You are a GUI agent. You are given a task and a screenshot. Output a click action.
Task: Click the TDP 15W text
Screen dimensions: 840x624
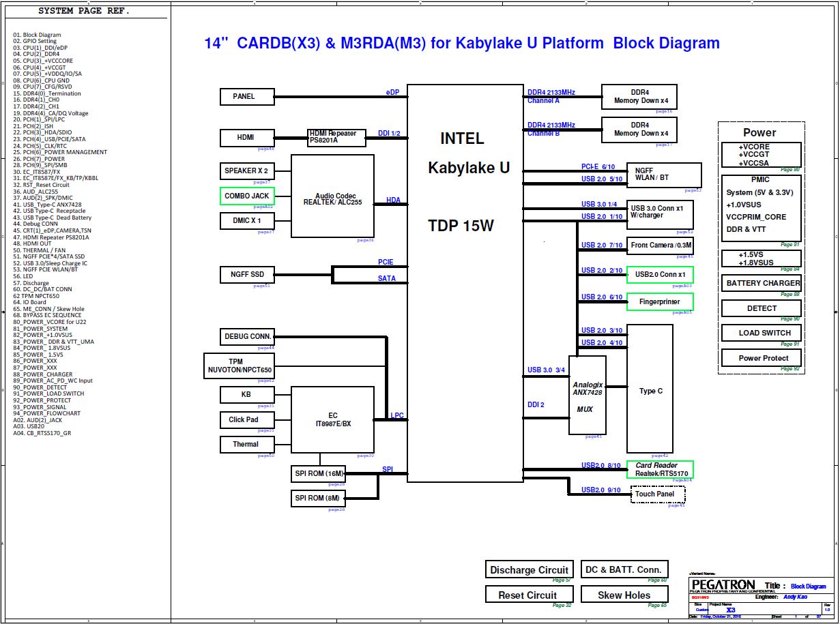point(461,226)
